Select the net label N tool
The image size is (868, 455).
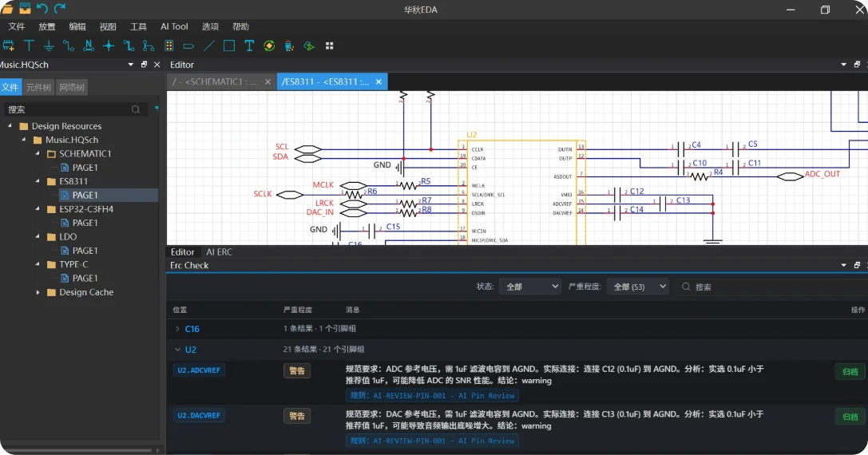[x=89, y=46]
